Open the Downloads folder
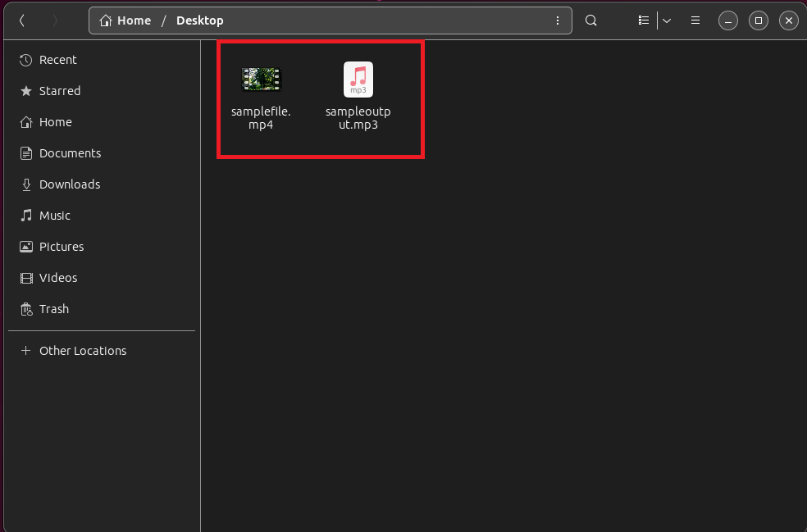The image size is (807, 532). pos(71,184)
